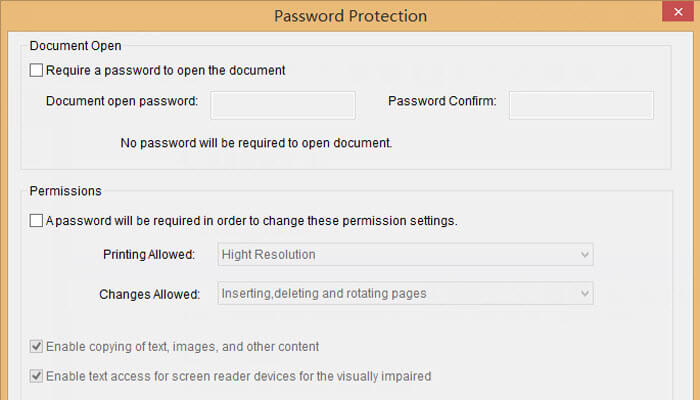This screenshot has width=700, height=400.
Task: Click the 'Printing Allowed:' label
Action: pos(149,255)
